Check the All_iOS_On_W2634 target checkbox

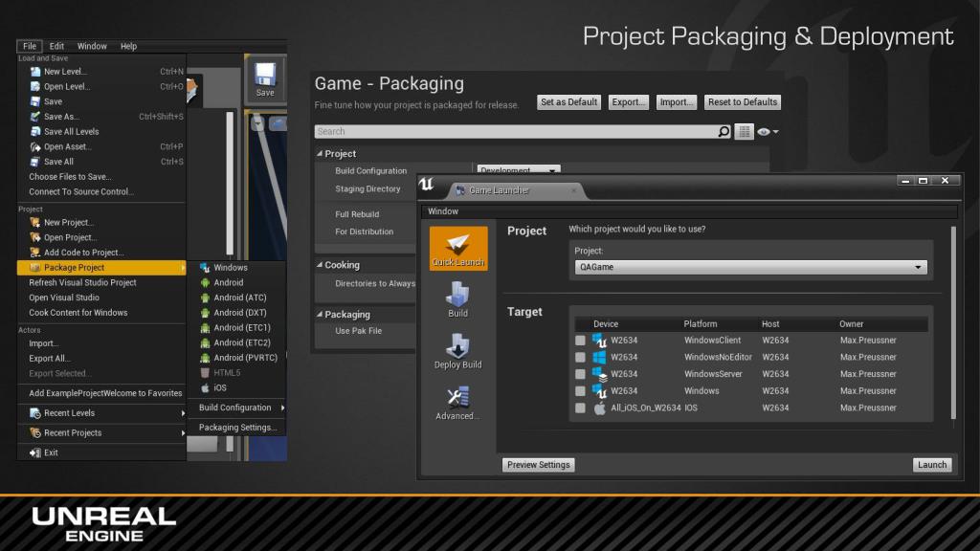(x=580, y=408)
